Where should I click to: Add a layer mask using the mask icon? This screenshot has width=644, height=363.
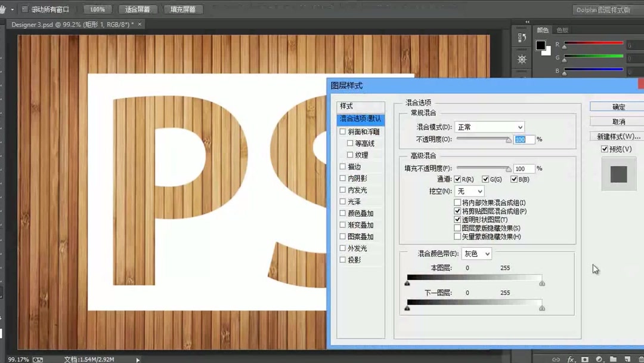[x=584, y=359]
